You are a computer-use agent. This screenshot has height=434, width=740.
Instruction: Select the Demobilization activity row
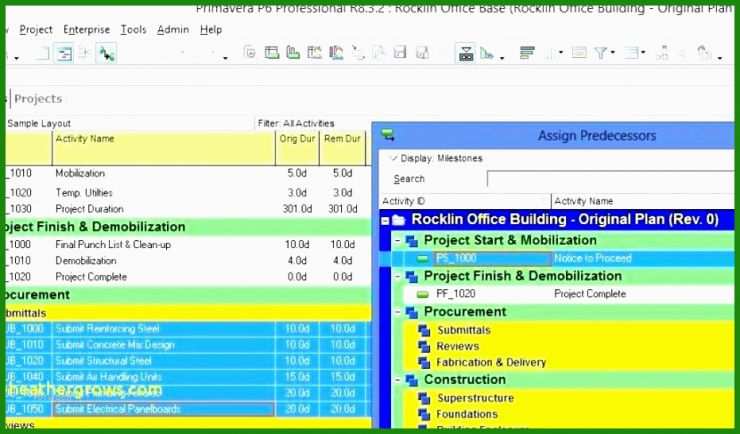click(x=188, y=261)
